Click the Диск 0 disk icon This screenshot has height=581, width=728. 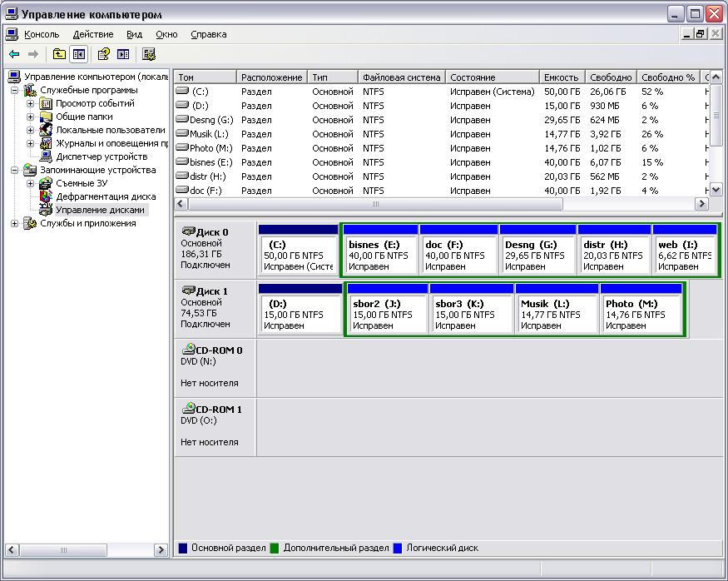pyautogui.click(x=188, y=231)
